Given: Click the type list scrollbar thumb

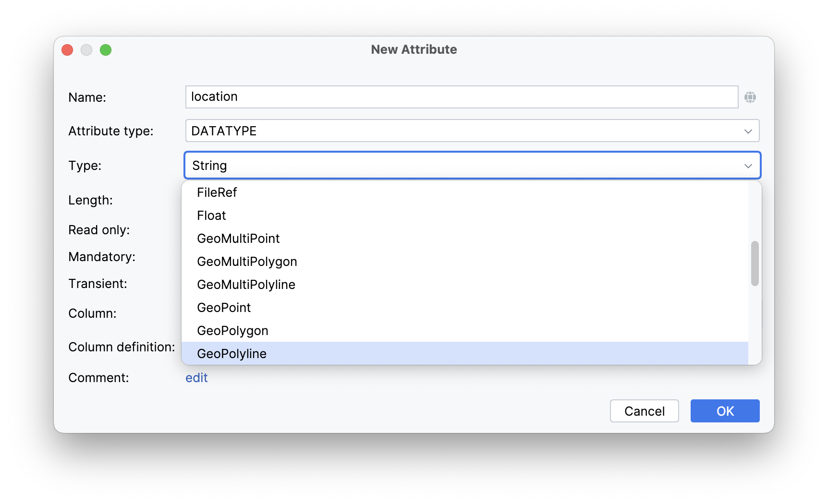Looking at the screenshot, I should [x=755, y=264].
